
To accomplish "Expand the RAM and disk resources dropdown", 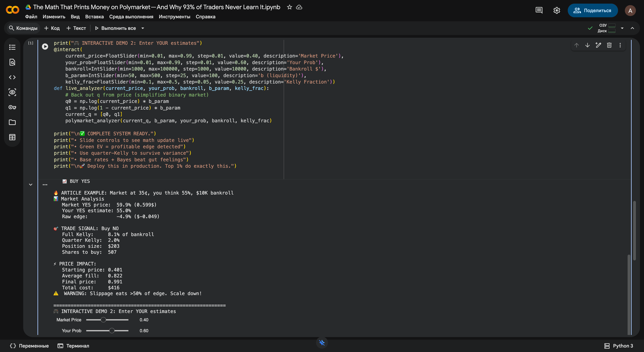I will (622, 28).
